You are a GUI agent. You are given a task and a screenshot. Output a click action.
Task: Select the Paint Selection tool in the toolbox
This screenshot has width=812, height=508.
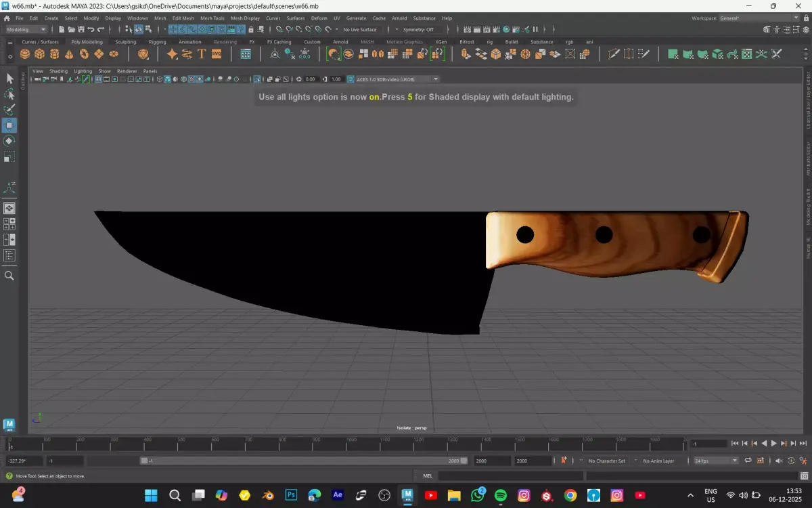tap(9, 110)
